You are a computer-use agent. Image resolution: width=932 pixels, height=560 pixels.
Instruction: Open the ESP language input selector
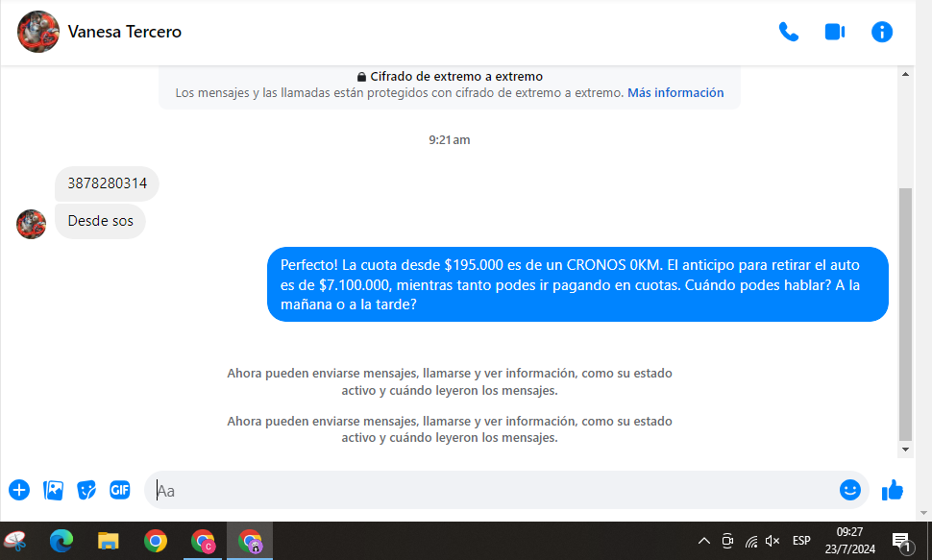point(800,541)
